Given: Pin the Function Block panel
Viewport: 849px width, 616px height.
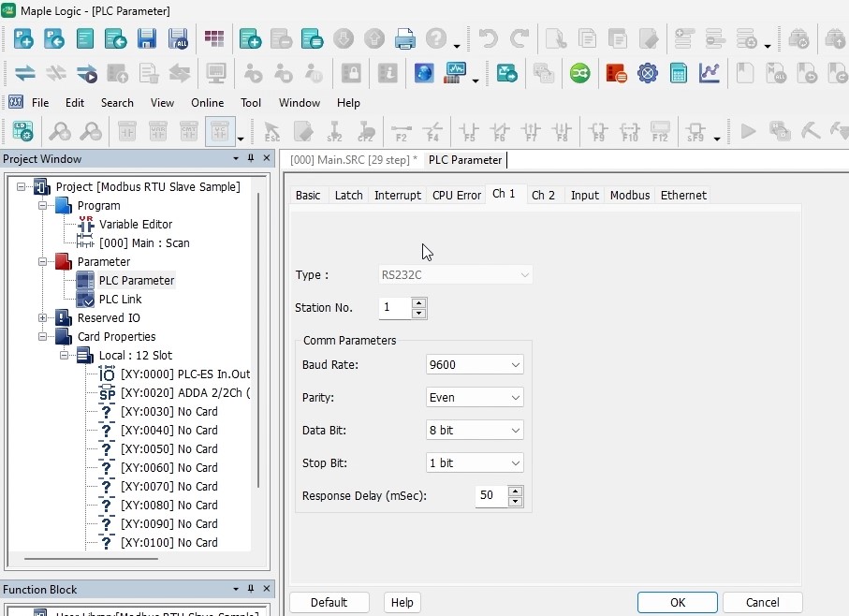Looking at the screenshot, I should point(251,589).
